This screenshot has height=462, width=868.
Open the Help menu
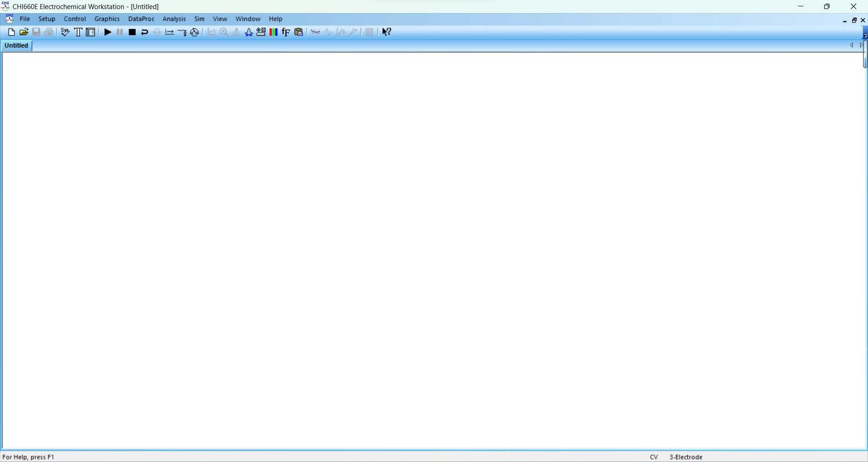[x=276, y=19]
